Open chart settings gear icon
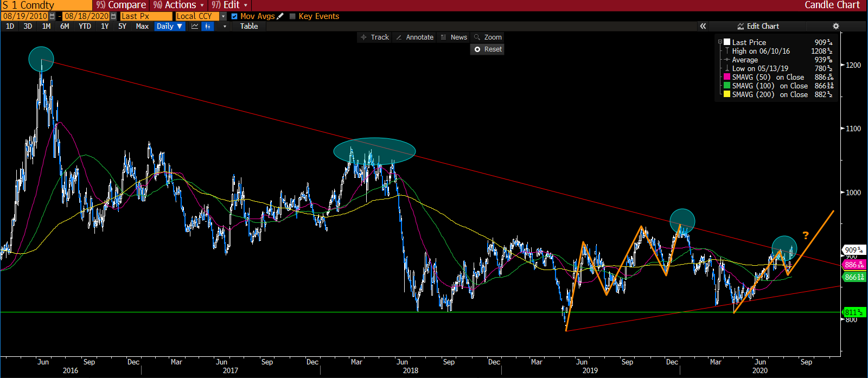Viewport: 868px width, 378px height. coord(836,26)
